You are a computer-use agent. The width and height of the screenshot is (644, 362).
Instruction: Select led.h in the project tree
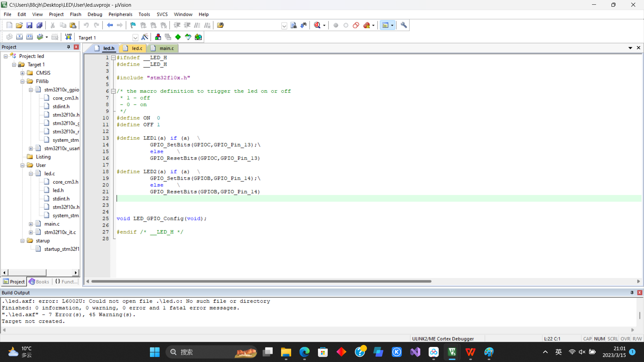(x=58, y=190)
